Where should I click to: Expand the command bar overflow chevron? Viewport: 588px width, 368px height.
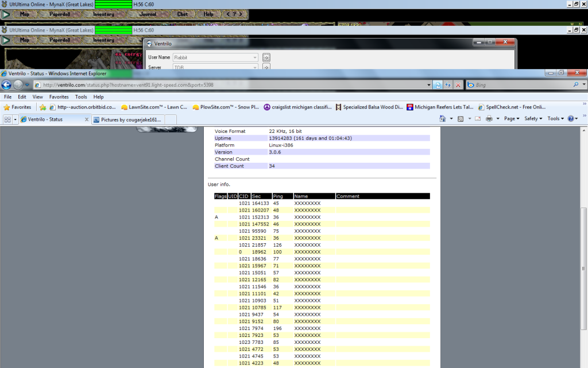tap(584, 116)
